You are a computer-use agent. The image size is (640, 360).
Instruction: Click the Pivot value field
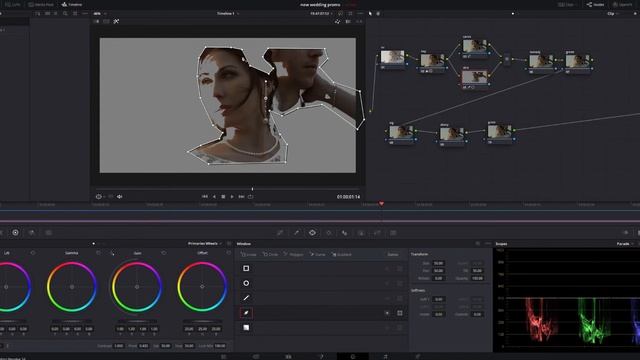(144, 346)
